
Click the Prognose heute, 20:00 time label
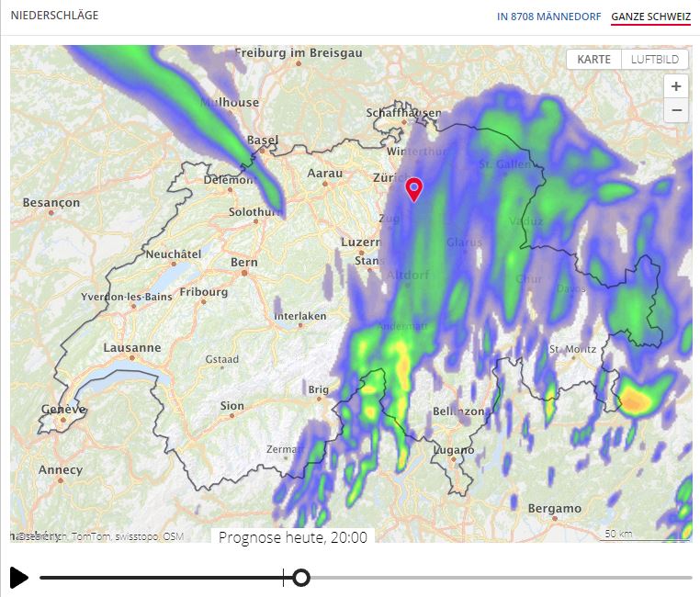click(x=293, y=537)
